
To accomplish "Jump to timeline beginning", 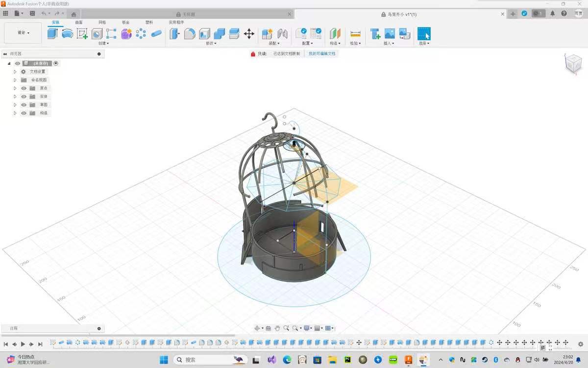I will [6, 344].
